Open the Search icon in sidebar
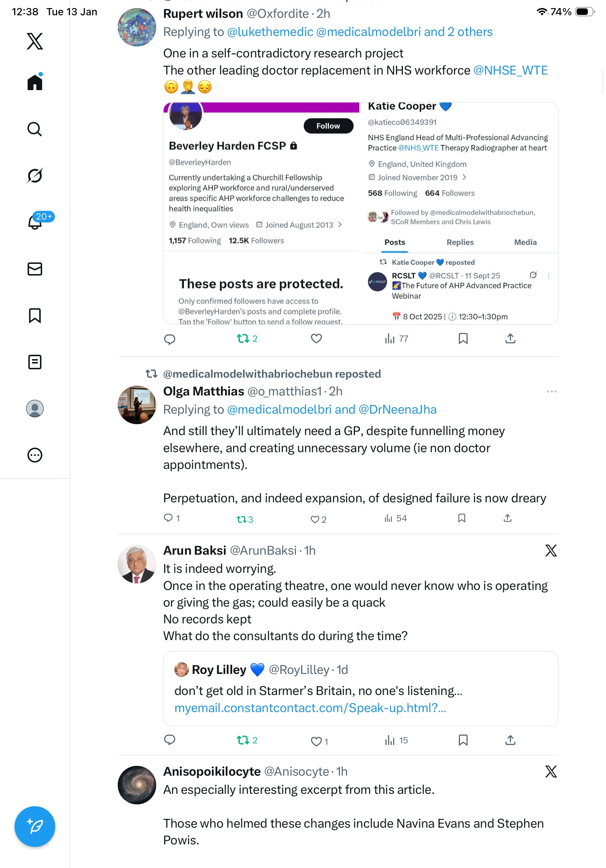Screen dimensions: 606x868 coord(35,129)
